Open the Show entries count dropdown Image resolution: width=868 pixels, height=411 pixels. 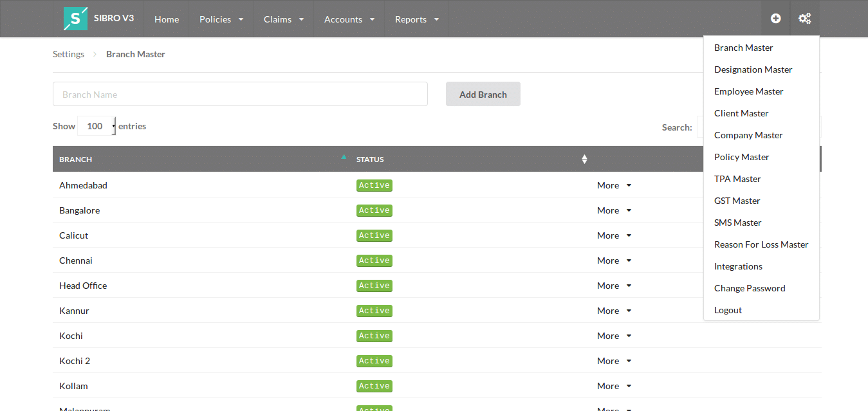97,126
